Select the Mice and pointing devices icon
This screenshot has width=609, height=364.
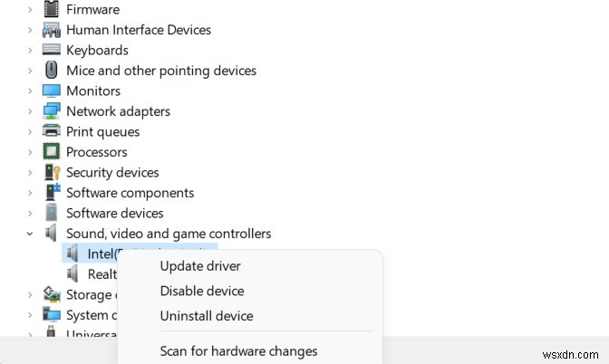click(x=52, y=71)
